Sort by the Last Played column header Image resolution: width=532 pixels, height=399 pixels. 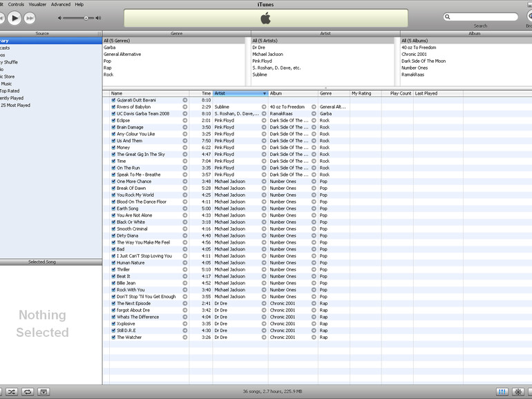(438, 93)
